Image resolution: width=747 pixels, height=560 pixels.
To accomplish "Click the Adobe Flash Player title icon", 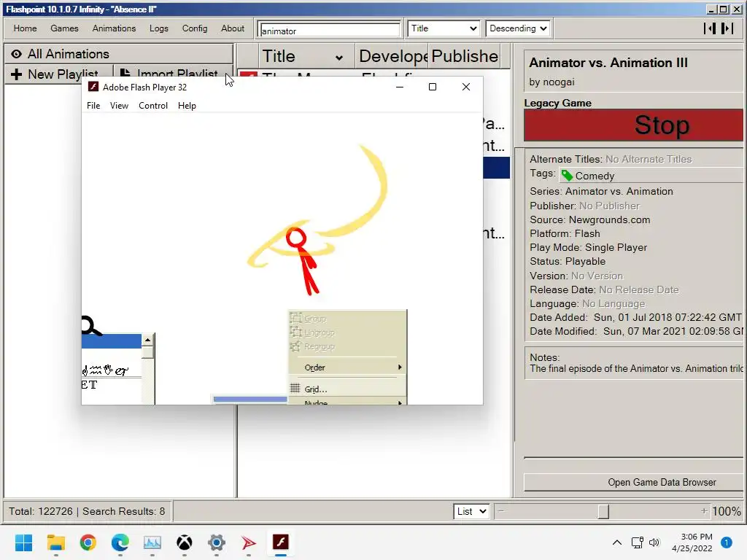I will click(x=93, y=87).
